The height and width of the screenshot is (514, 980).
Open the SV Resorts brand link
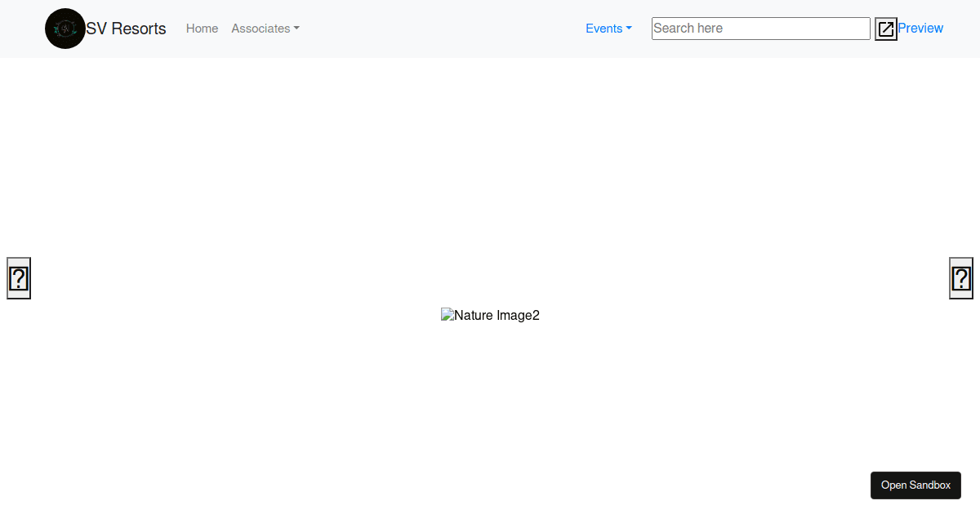pyautogui.click(x=105, y=29)
